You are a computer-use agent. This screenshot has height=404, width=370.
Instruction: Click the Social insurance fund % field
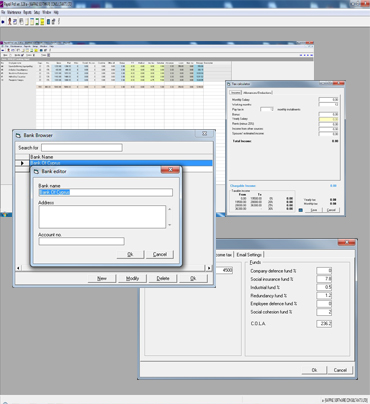[324, 279]
